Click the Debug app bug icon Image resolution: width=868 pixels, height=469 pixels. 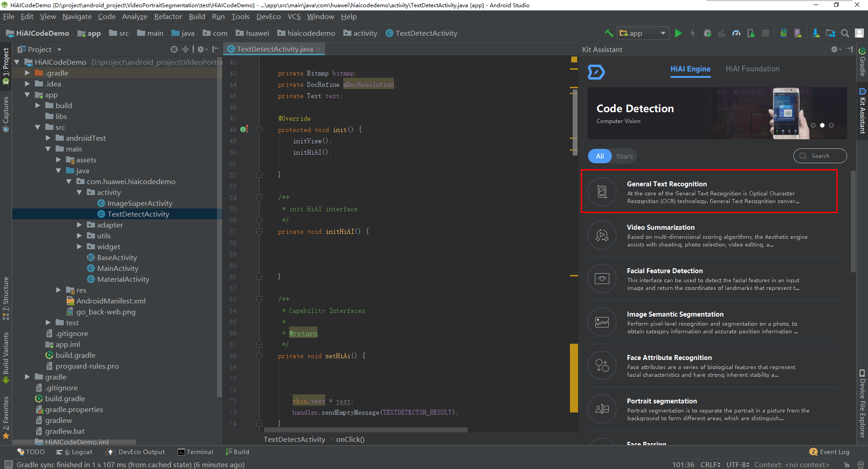(707, 33)
